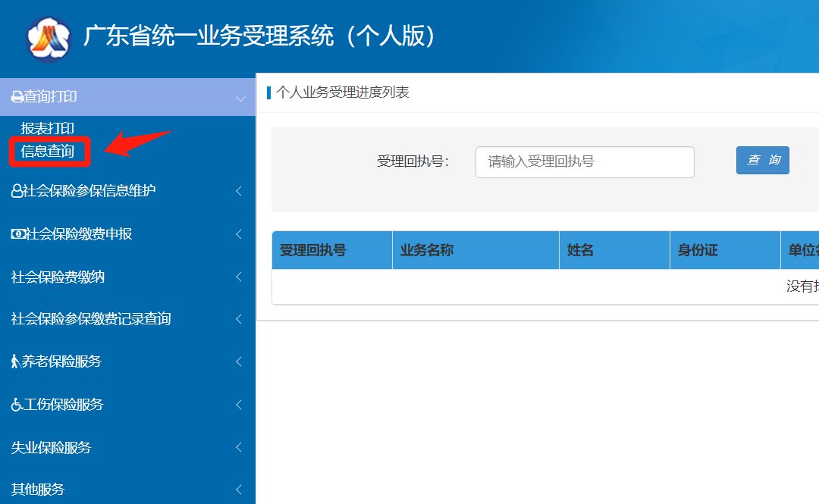This screenshot has height=504, width=819.
Task: Click the 业务名称 column header
Action: click(427, 250)
